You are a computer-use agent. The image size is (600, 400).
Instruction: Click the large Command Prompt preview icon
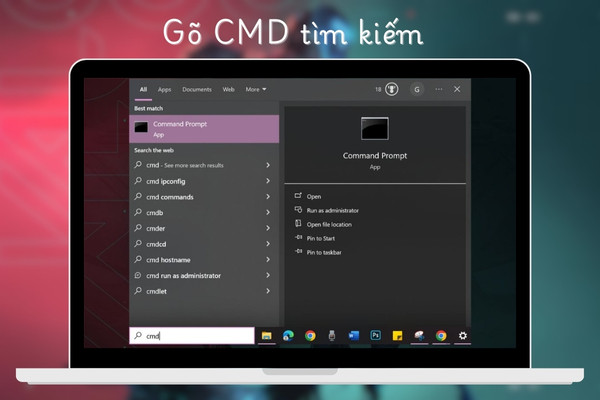tap(375, 128)
